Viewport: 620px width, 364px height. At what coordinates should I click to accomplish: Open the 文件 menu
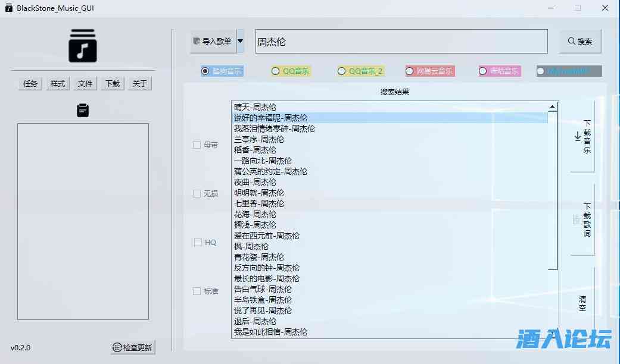85,84
